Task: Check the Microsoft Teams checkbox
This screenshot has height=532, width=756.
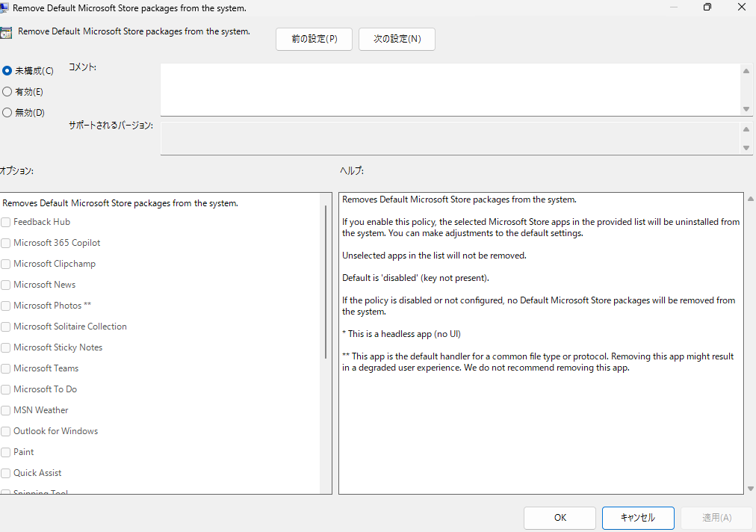Action: (6, 368)
